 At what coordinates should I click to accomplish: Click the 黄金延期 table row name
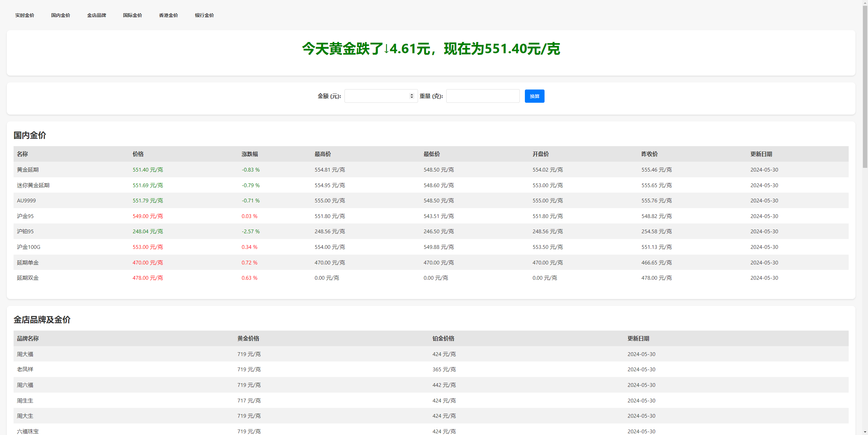coord(28,170)
